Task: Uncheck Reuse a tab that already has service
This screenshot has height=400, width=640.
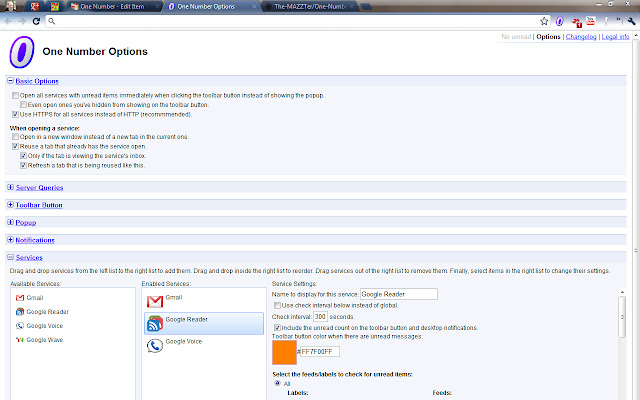Action: click(x=15, y=147)
